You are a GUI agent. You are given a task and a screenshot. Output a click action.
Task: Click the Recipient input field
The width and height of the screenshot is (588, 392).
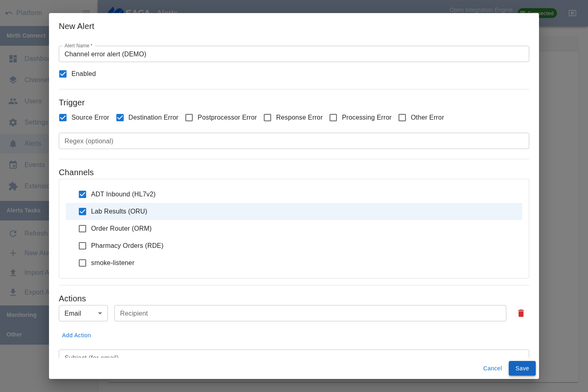[310, 313]
